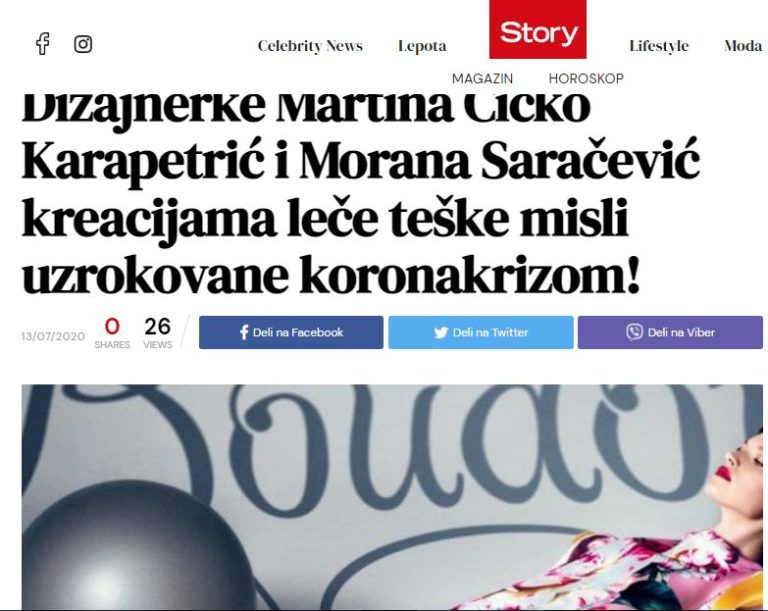Select the HOROSKOP submenu link
The height and width of the screenshot is (611, 768).
tap(586, 78)
